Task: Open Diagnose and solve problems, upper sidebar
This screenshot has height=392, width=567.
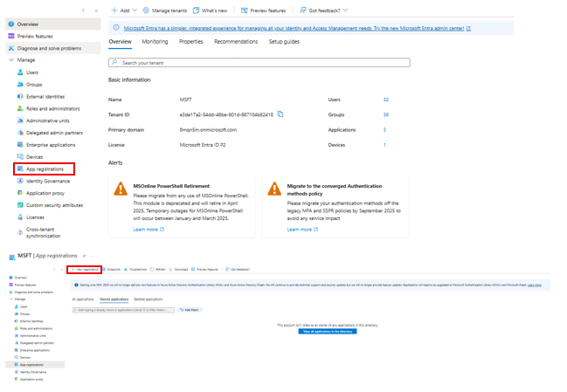Action: pos(52,48)
